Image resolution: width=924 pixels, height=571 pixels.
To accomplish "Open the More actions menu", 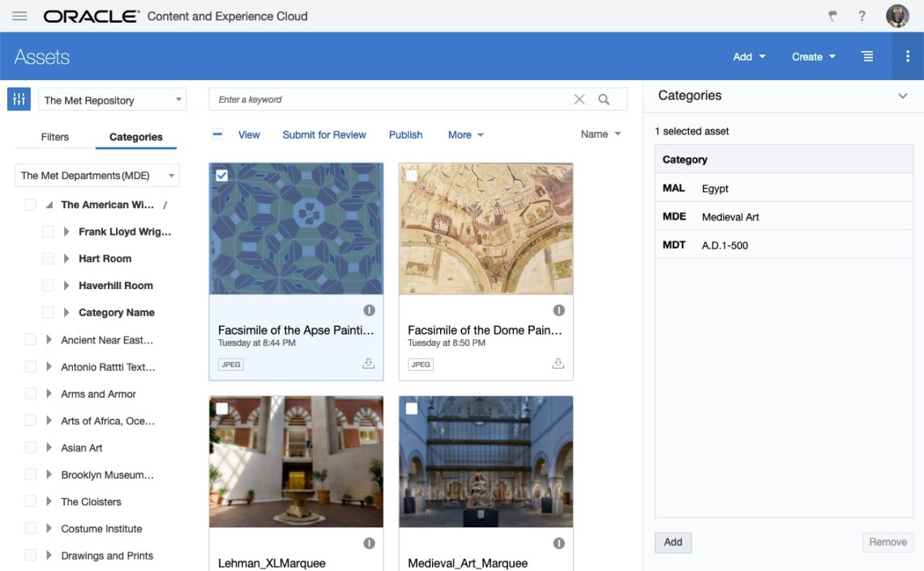I will point(465,135).
